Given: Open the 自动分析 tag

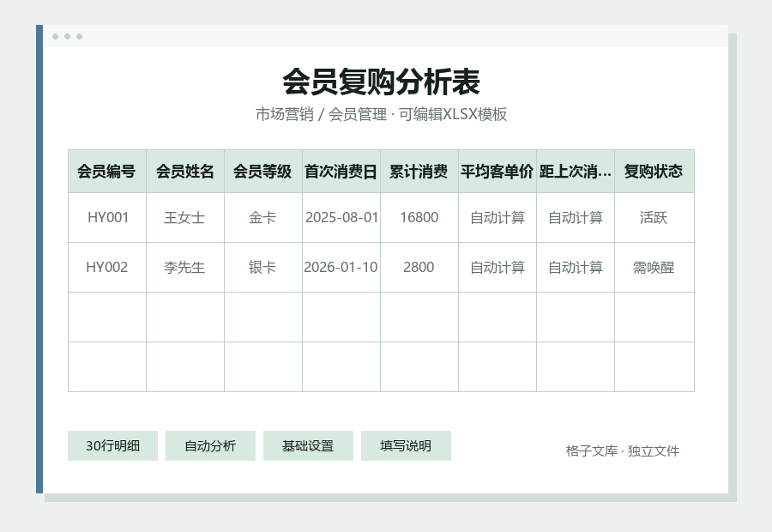Looking at the screenshot, I should tap(210, 446).
